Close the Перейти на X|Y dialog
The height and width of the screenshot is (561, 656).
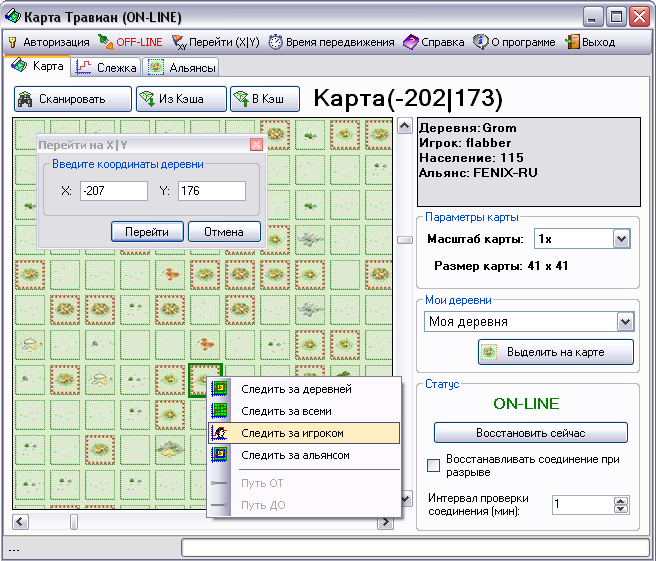(x=256, y=145)
